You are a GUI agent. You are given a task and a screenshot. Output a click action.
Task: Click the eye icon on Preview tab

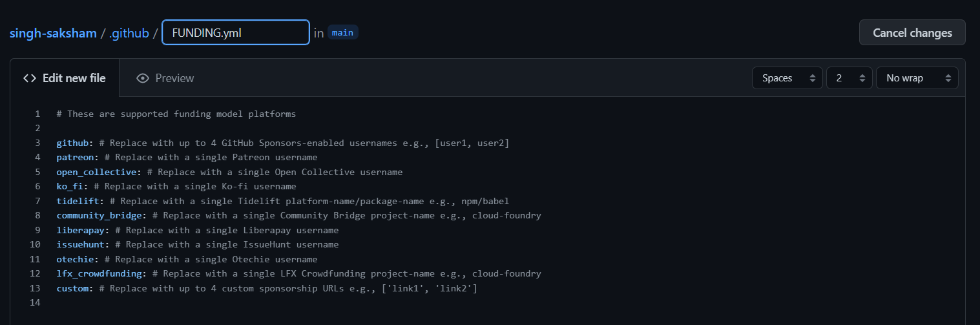143,78
